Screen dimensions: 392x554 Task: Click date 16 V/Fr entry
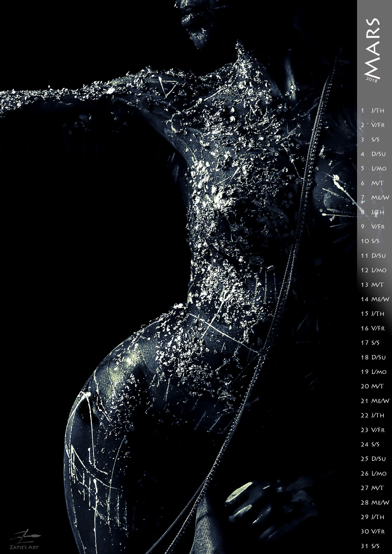point(373,328)
